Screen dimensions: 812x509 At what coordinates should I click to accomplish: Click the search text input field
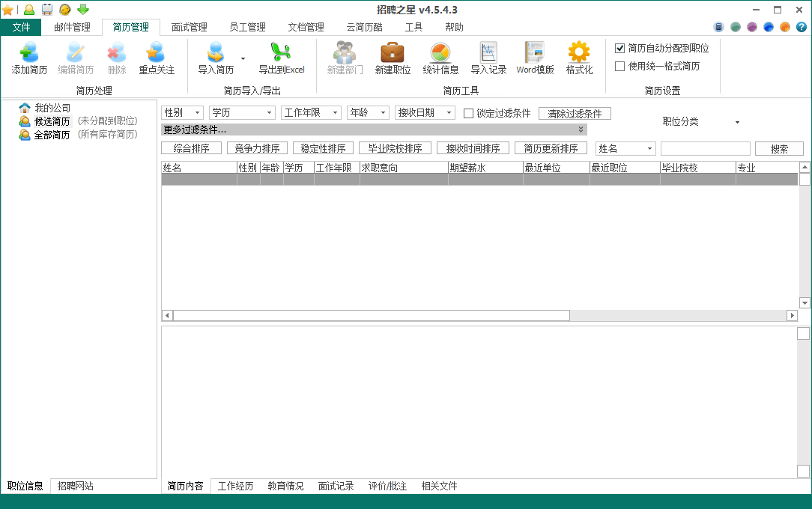coord(705,149)
